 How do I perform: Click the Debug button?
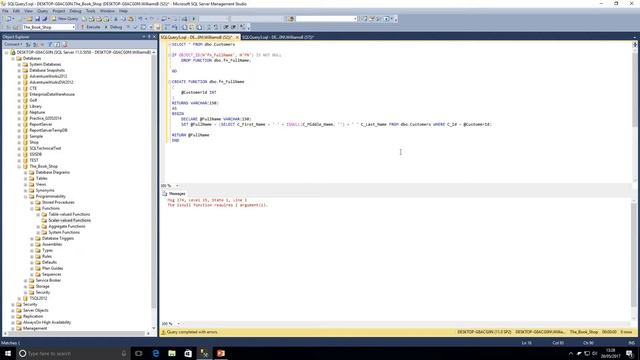tap(113, 27)
